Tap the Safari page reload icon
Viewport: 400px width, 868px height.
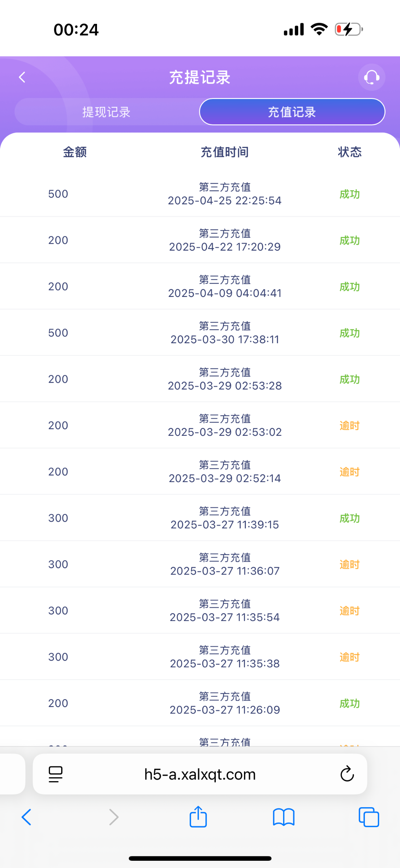(x=347, y=774)
